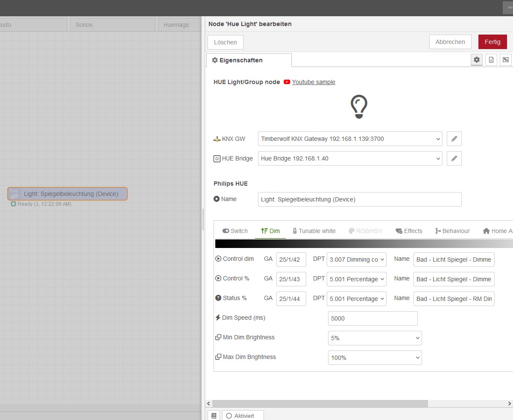The image size is (513, 420).
Task: Switch to the Huemagic flow tab
Action: pos(179,25)
